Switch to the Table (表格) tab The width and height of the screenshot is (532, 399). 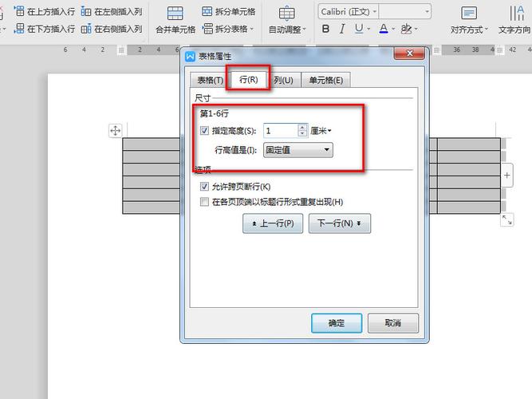click(x=211, y=81)
